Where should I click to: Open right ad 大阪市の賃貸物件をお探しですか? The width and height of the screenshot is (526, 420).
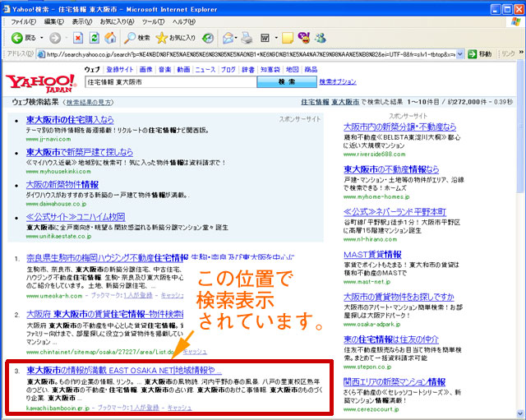399,297
